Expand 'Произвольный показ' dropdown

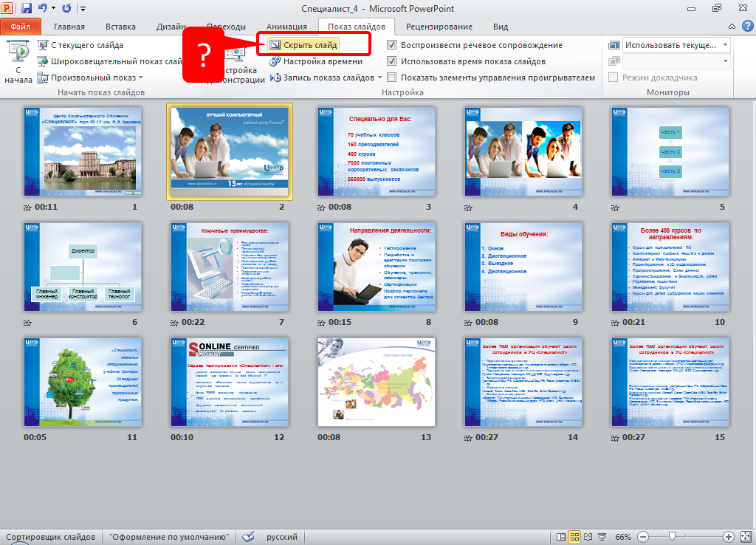click(140, 78)
